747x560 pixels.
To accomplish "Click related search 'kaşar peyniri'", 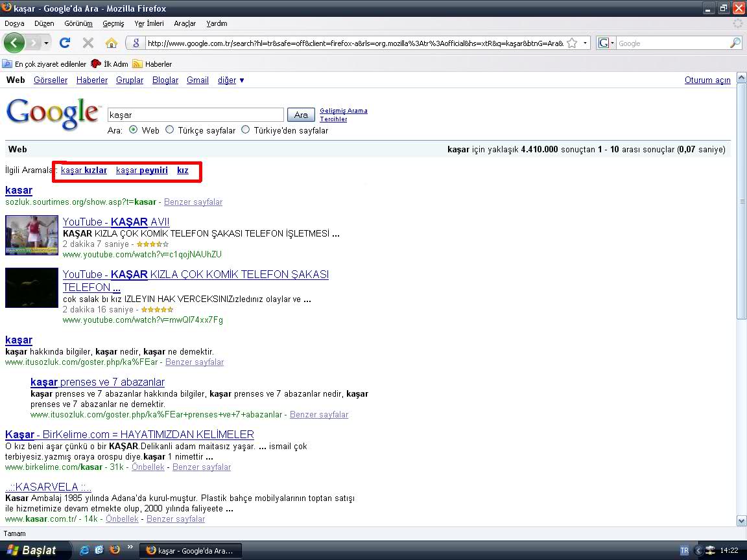I will pyautogui.click(x=142, y=170).
